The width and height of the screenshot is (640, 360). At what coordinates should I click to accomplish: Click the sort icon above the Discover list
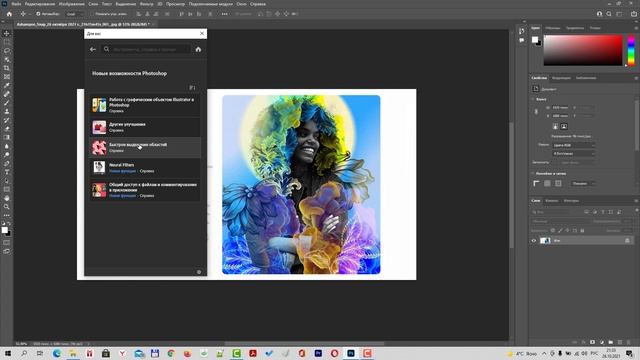click(192, 88)
